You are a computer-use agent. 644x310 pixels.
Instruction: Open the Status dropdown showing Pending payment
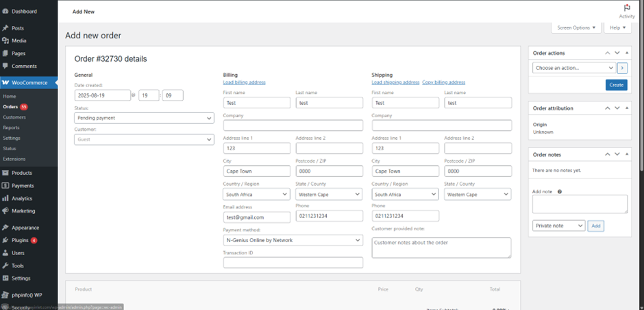tap(144, 118)
